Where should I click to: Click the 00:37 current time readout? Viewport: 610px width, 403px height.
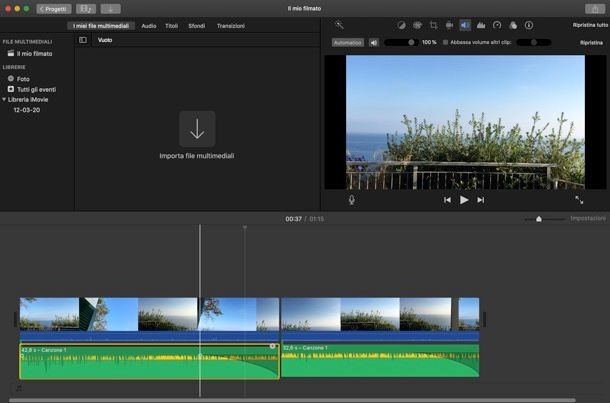294,219
